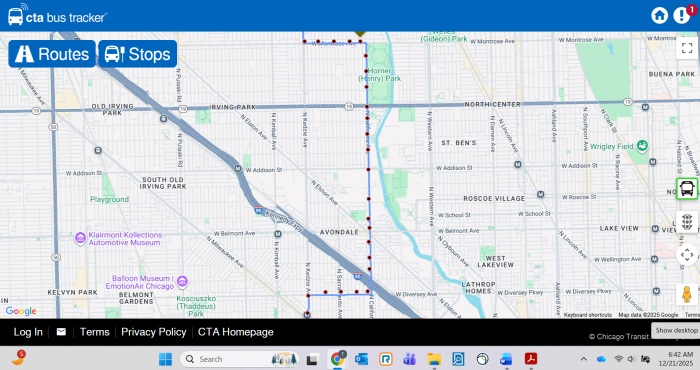
Task: Click the ST. BEN'S neighborhood label
Action: coord(458,143)
